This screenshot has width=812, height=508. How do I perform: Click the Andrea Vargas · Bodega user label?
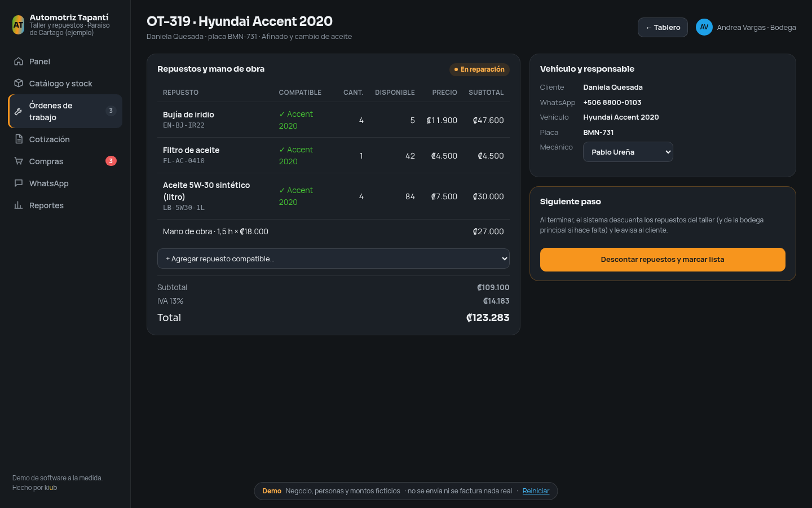[757, 27]
